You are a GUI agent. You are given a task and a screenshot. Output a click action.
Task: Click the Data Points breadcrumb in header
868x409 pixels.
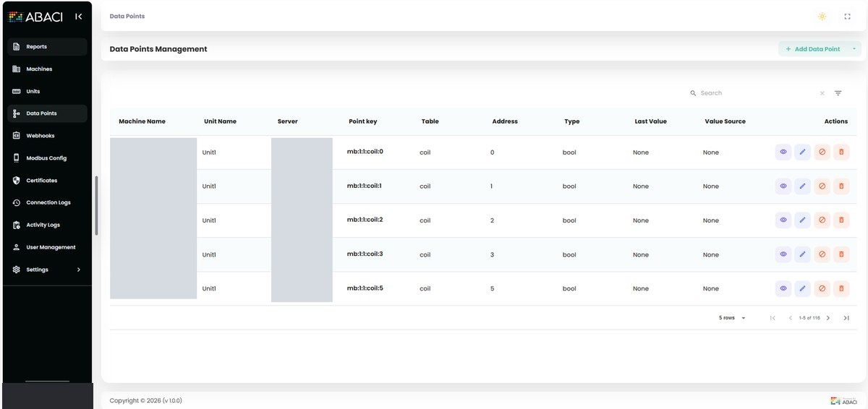(x=127, y=16)
